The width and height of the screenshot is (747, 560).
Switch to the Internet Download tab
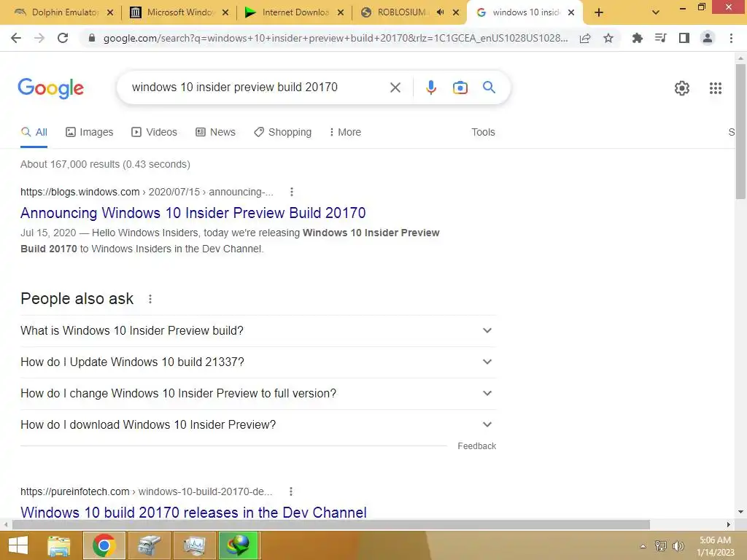(x=295, y=12)
